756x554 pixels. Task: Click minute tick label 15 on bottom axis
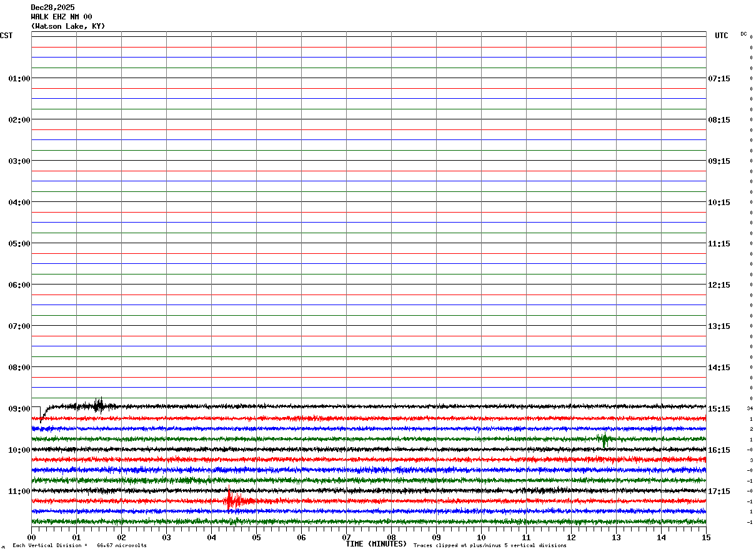pos(706,538)
